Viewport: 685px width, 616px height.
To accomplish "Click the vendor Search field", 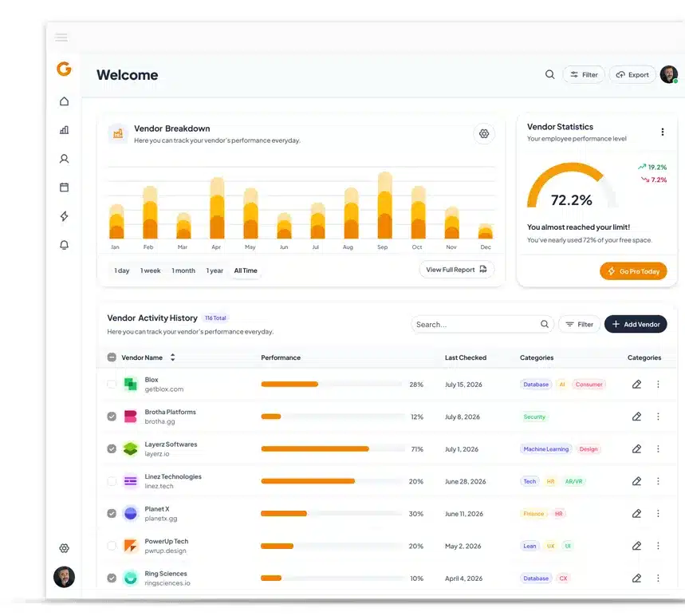I will 482,325.
